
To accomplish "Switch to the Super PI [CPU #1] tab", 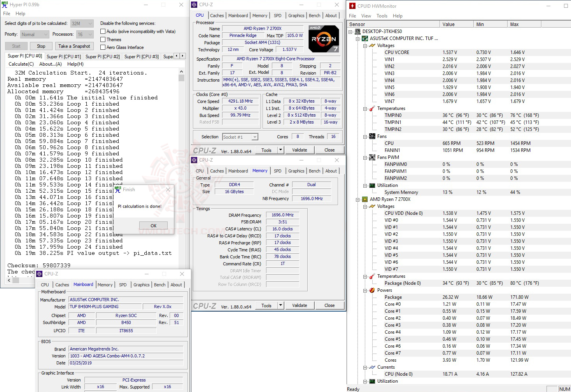I will 64,57.
